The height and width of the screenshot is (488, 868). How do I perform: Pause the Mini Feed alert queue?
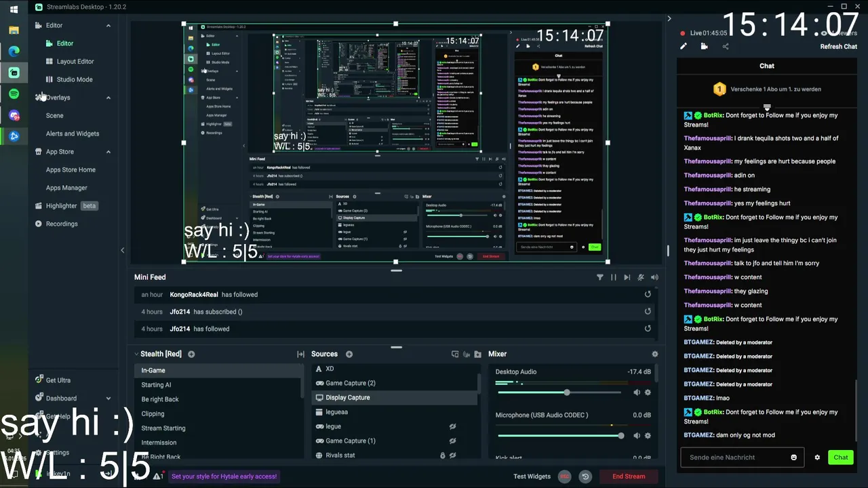coord(614,277)
